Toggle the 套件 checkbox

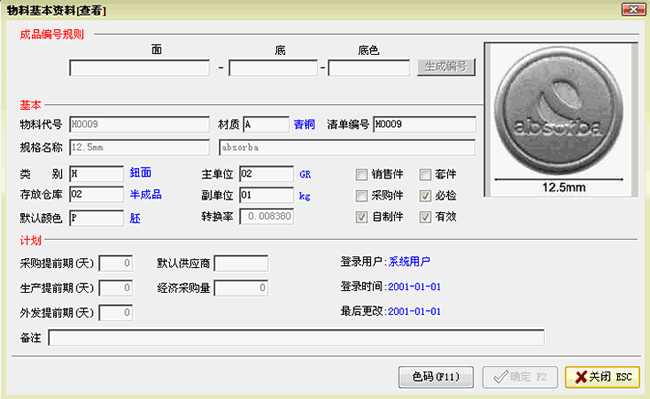tap(425, 174)
